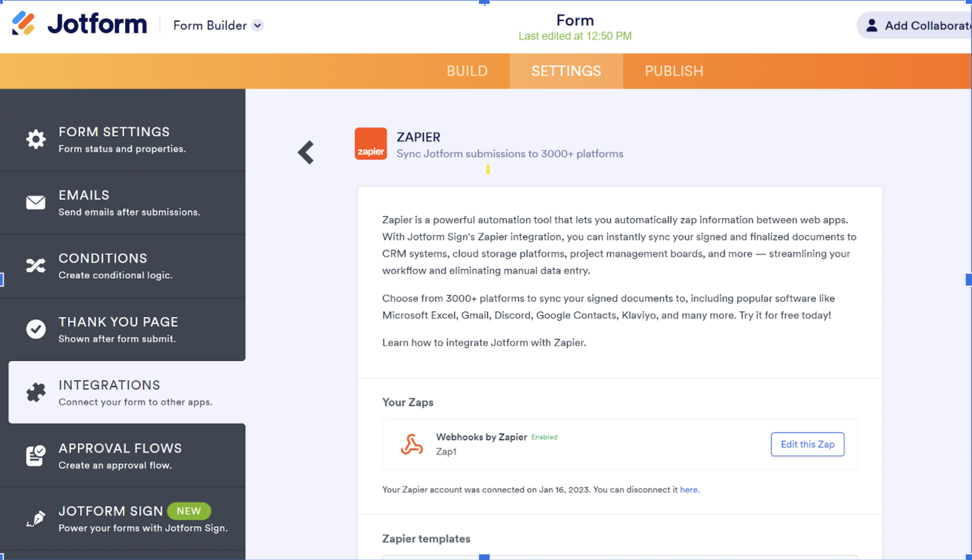The height and width of the screenshot is (560, 972).
Task: Click the orange Zapier logo
Action: click(371, 144)
